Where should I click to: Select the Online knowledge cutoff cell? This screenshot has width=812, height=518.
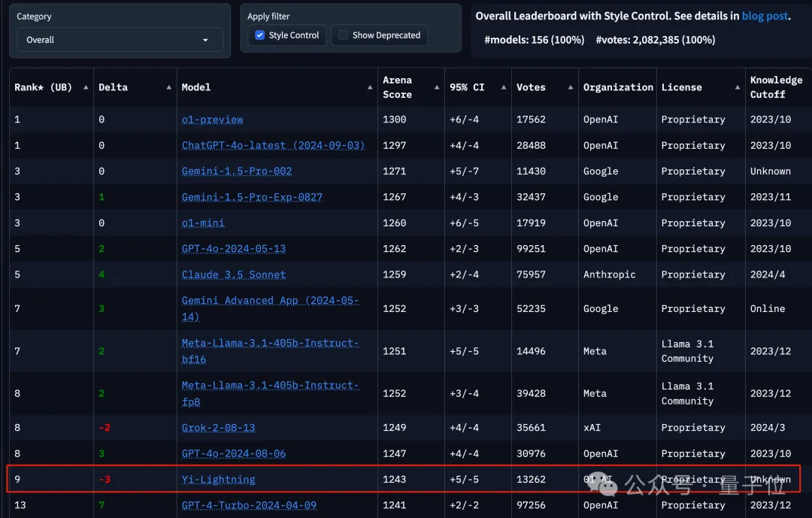768,309
